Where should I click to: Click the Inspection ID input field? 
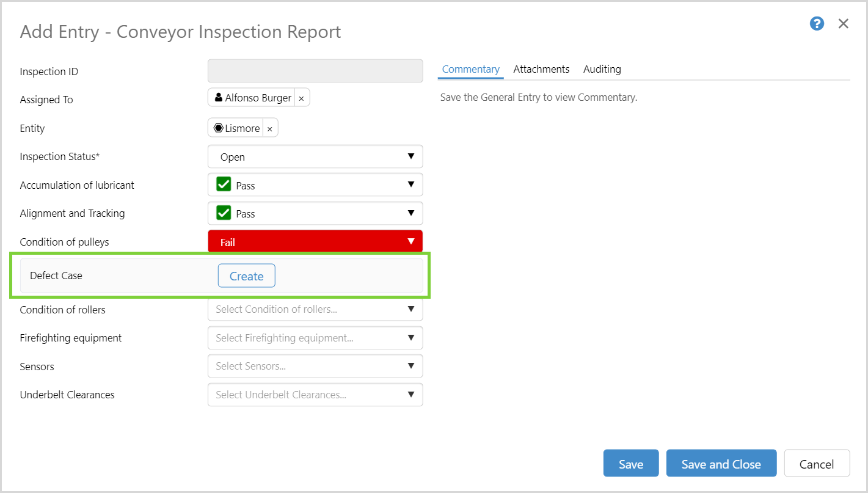pos(315,71)
